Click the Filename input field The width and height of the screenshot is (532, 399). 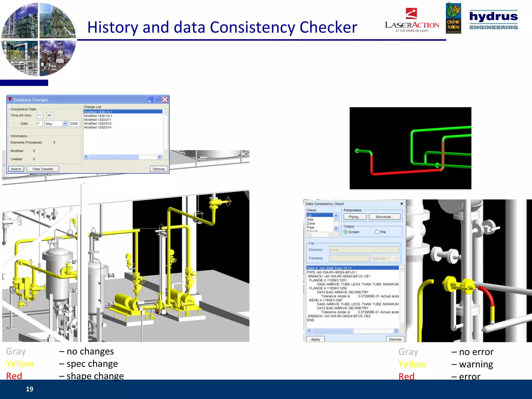349,258
